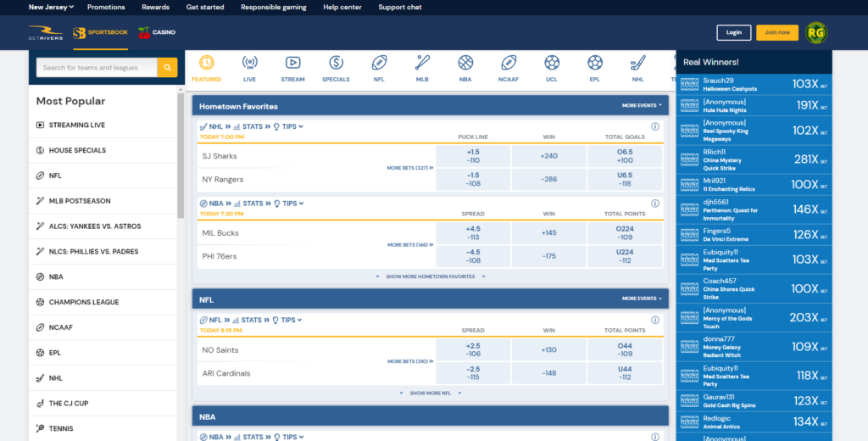The height and width of the screenshot is (441, 868).
Task: Show more Hometown Favorites
Action: coord(431,276)
